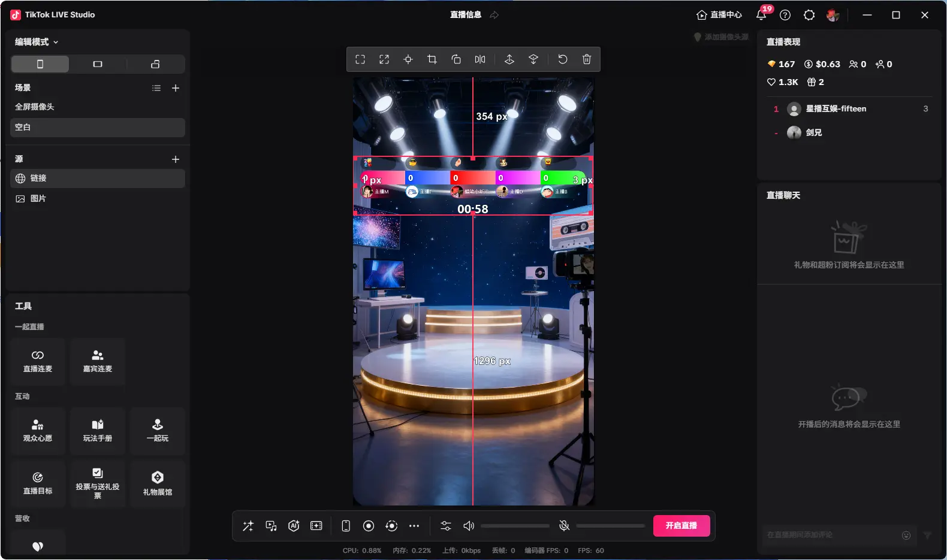Mute the speaker volume icon
947x560 pixels.
coord(469,526)
